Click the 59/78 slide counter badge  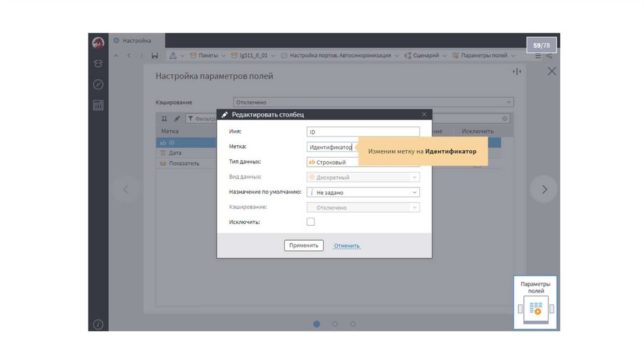(x=541, y=45)
